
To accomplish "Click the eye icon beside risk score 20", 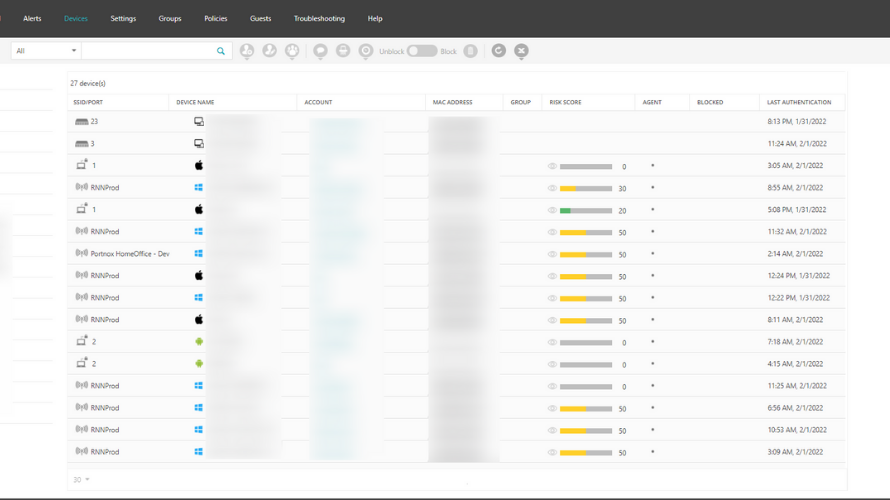I will click(552, 210).
